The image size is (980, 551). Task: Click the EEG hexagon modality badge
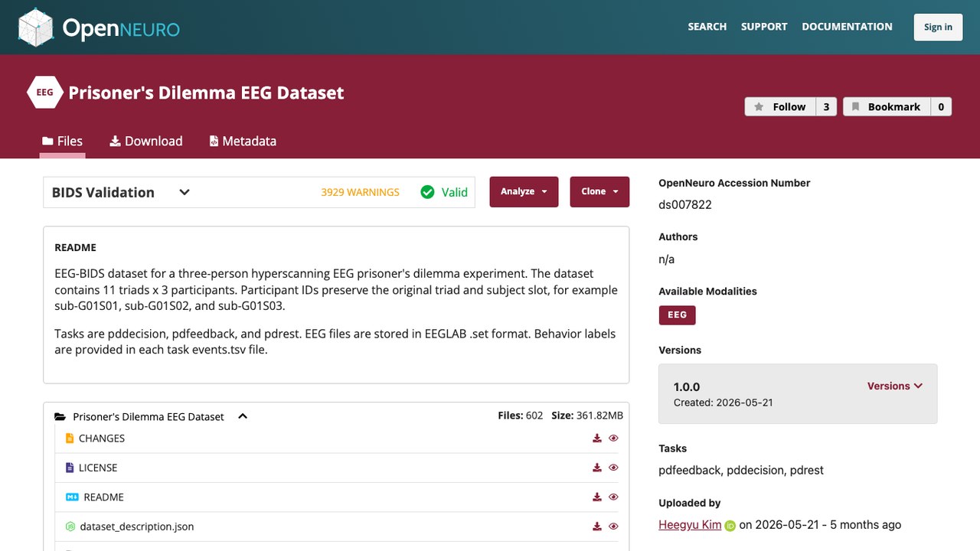click(44, 93)
